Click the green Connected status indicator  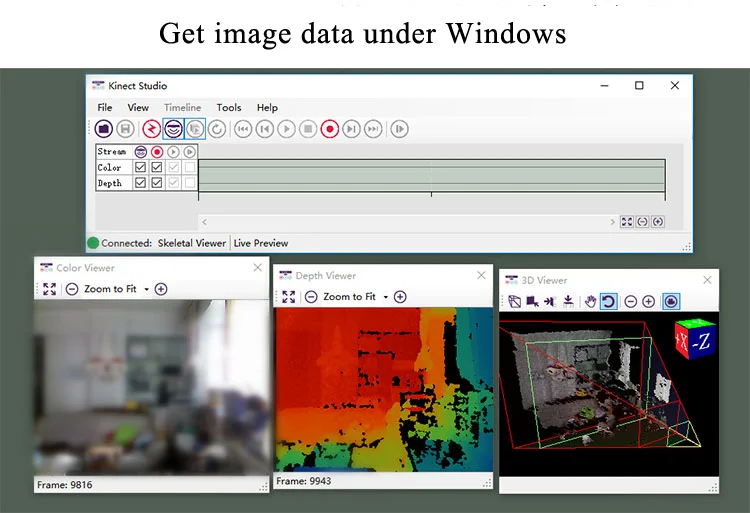[x=93, y=243]
